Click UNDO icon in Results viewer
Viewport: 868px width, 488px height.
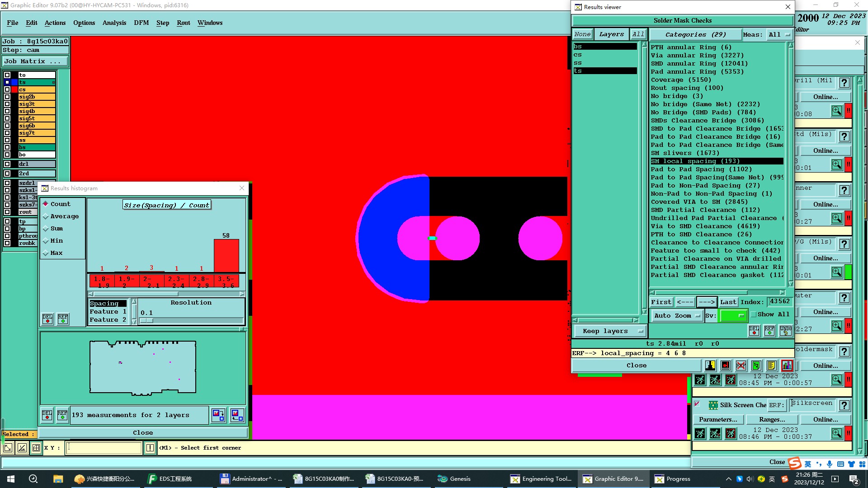point(786,331)
